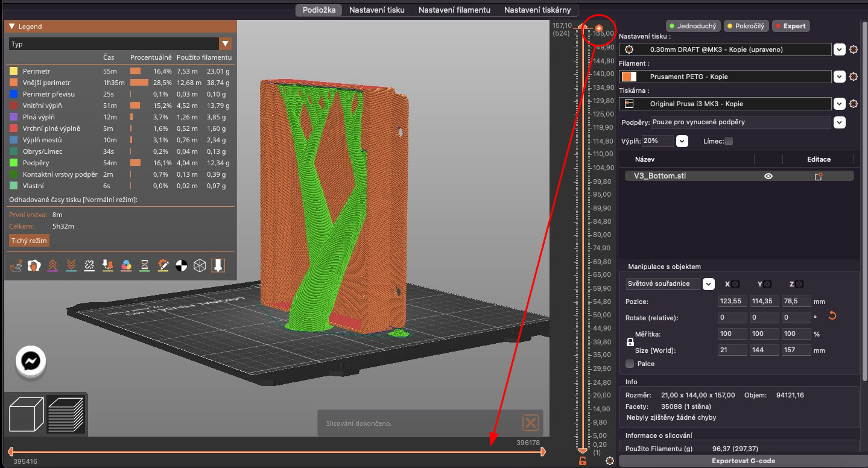Open the printer preset dropdown
The height and width of the screenshot is (468, 868).
click(x=839, y=104)
